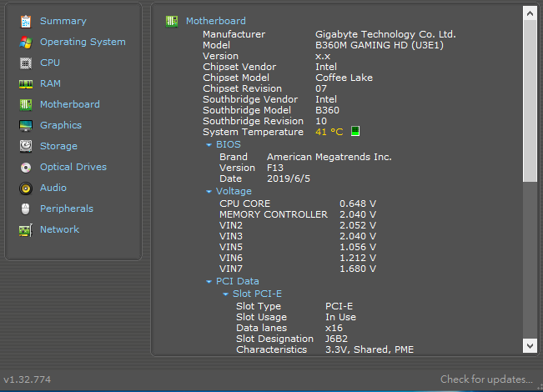
Task: Go to the CPU section
Action: pos(50,63)
